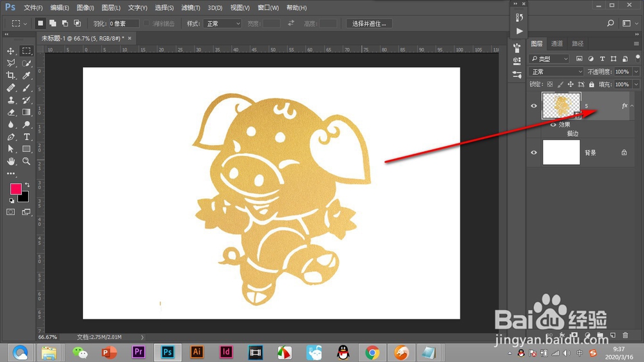
Task: Open the History panel icon
Action: pyautogui.click(x=519, y=17)
